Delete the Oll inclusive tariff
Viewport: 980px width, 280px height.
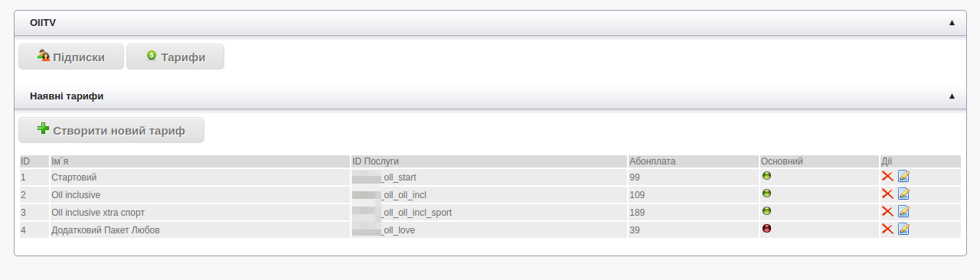pyautogui.click(x=887, y=194)
